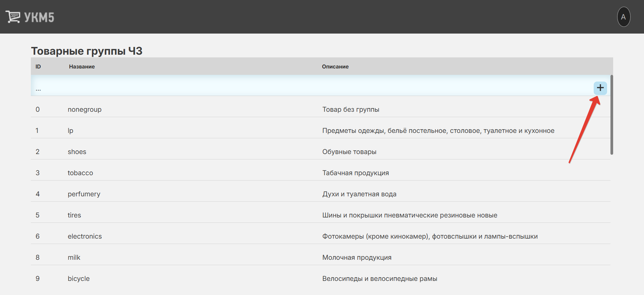
Task: Open the user avatar 'A' menu
Action: click(x=624, y=17)
